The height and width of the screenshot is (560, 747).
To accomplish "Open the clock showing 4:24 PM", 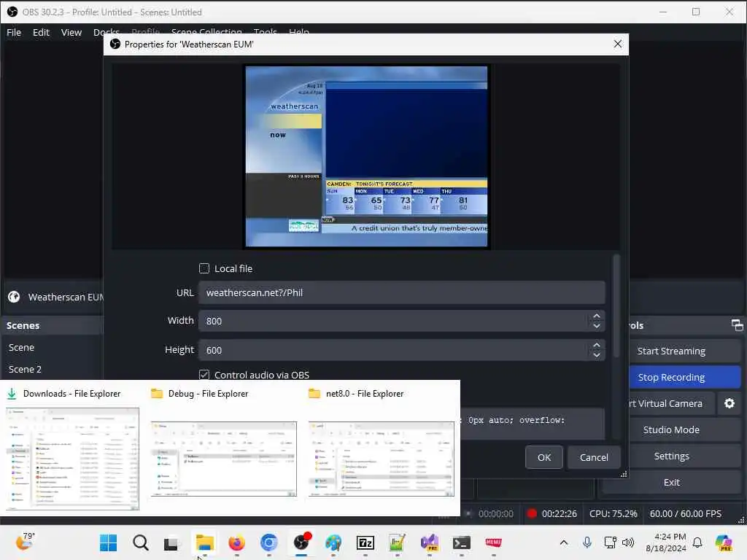I will [666, 542].
